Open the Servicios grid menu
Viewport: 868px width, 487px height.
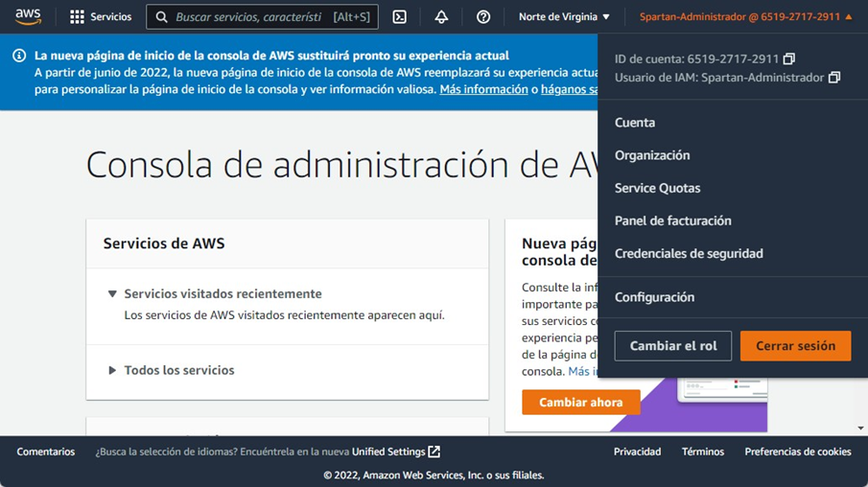click(101, 17)
